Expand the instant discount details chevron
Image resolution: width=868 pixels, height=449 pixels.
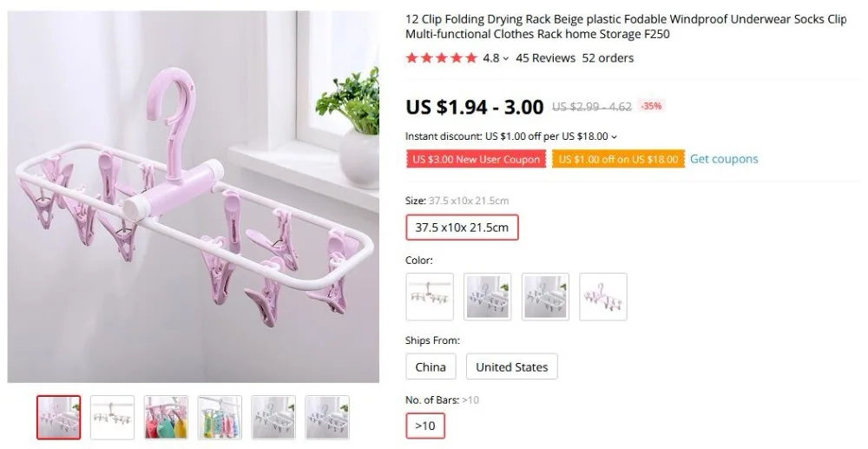(x=614, y=136)
